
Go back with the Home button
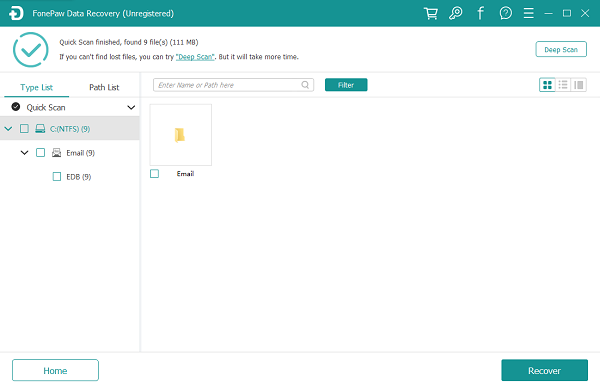coord(55,370)
